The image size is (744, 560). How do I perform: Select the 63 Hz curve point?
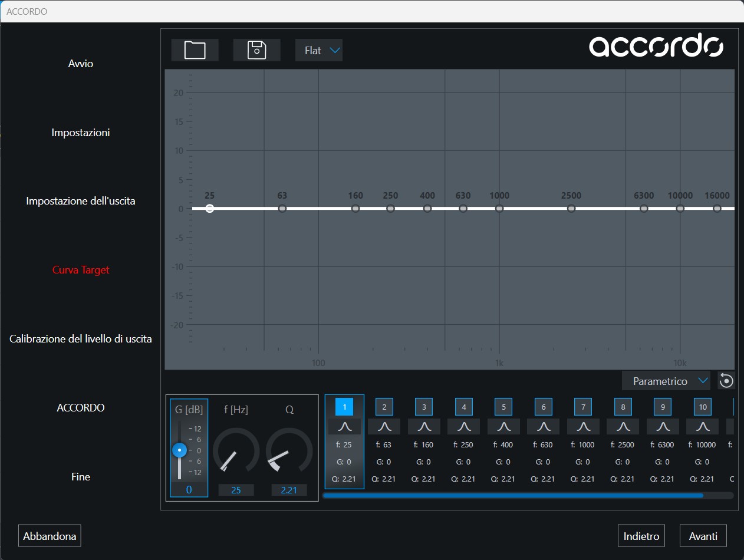pyautogui.click(x=282, y=208)
